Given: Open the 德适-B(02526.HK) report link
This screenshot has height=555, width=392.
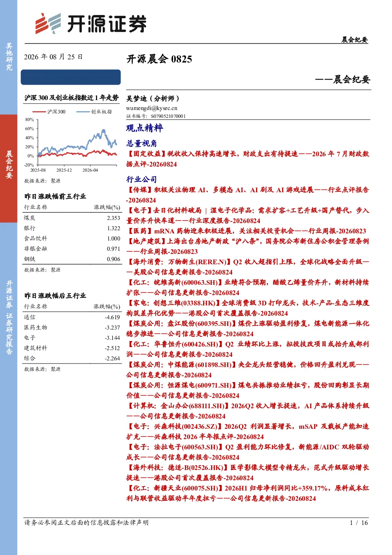Looking at the screenshot, I should 248,473.
